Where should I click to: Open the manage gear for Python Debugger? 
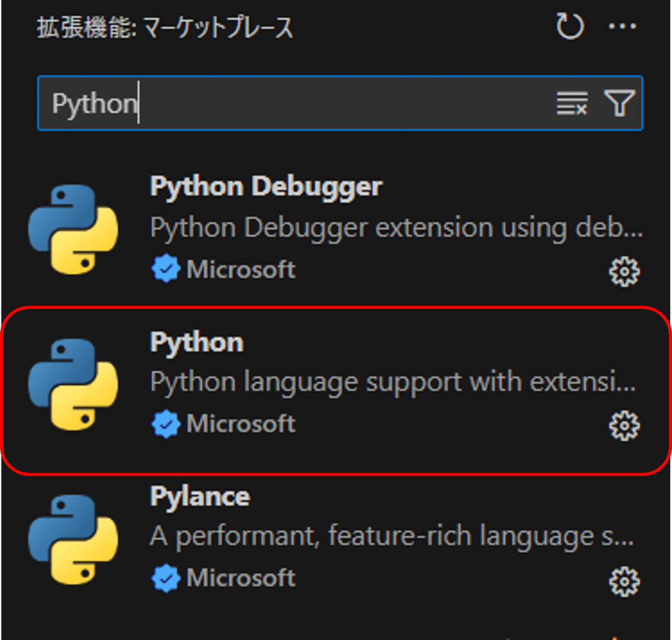click(624, 271)
